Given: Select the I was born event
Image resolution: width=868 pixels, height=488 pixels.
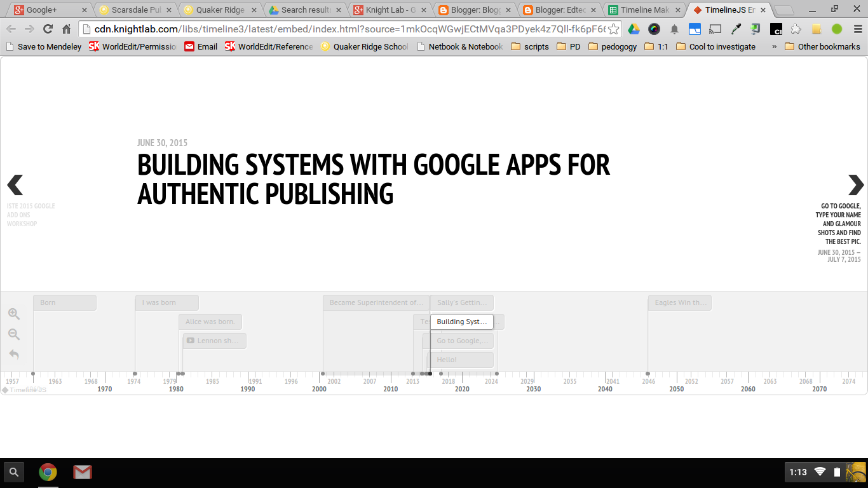Looking at the screenshot, I should coord(167,302).
